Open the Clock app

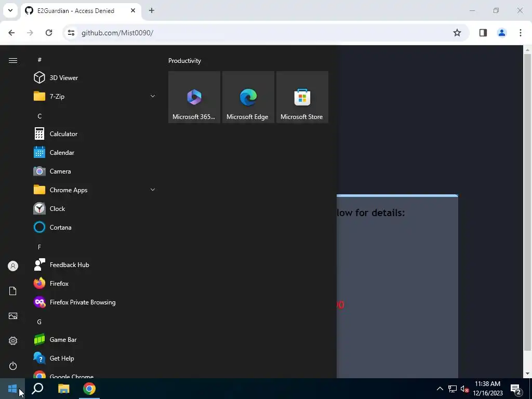tap(95, 209)
